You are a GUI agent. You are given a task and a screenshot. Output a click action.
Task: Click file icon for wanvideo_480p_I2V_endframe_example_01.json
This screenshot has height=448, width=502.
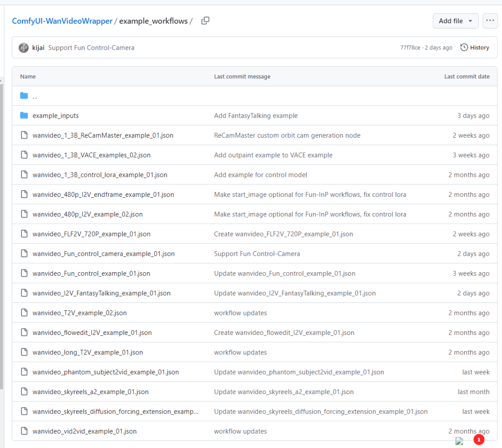coord(24,194)
